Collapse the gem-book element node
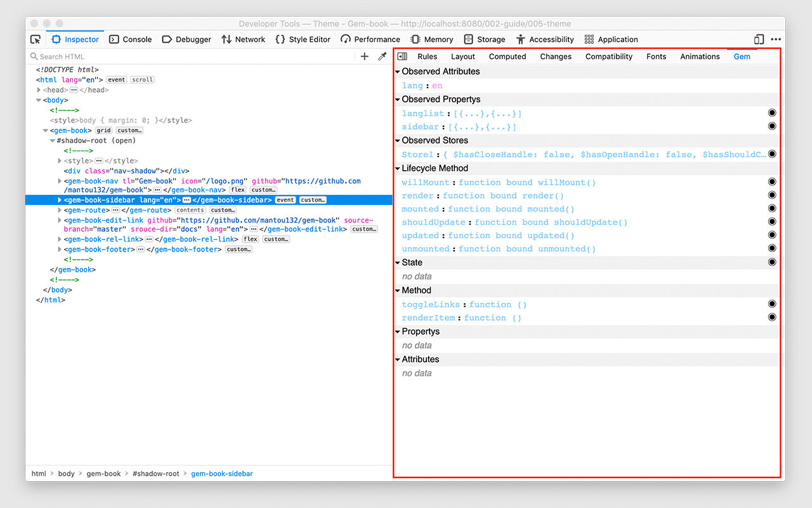Image resolution: width=812 pixels, height=508 pixels. click(46, 131)
